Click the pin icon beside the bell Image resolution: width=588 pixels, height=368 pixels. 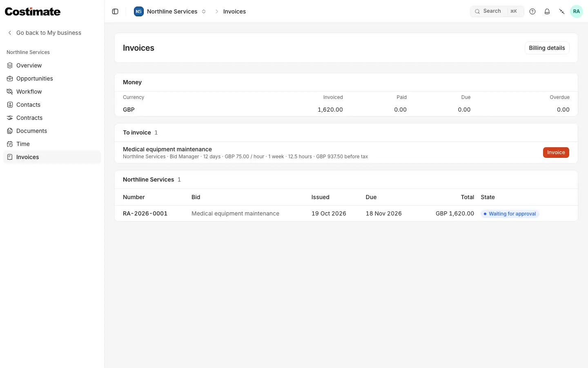562,11
